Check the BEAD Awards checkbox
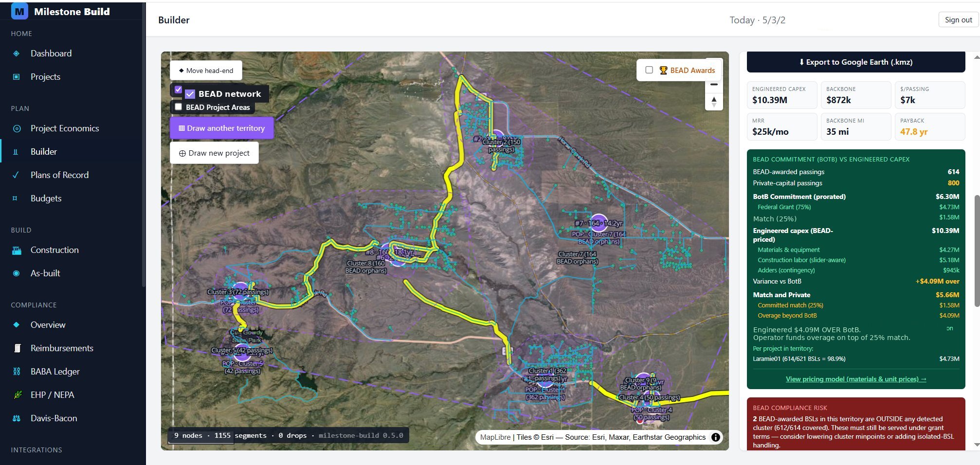 tap(649, 70)
